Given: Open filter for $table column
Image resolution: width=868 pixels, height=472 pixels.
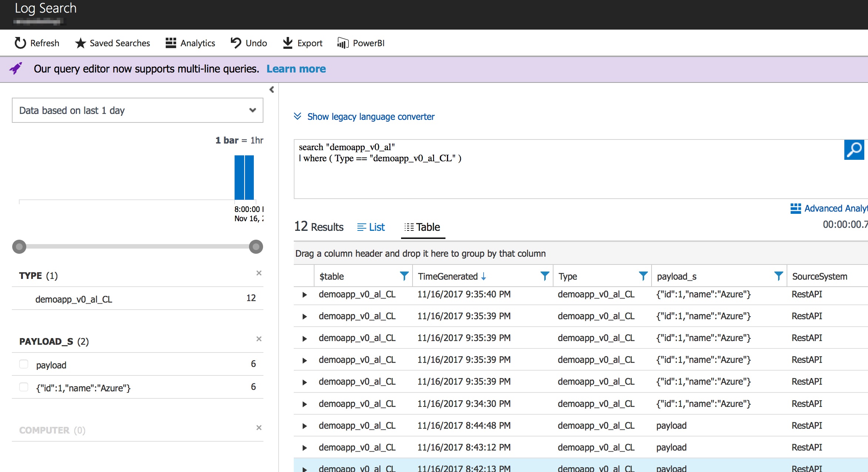Looking at the screenshot, I should (x=404, y=276).
